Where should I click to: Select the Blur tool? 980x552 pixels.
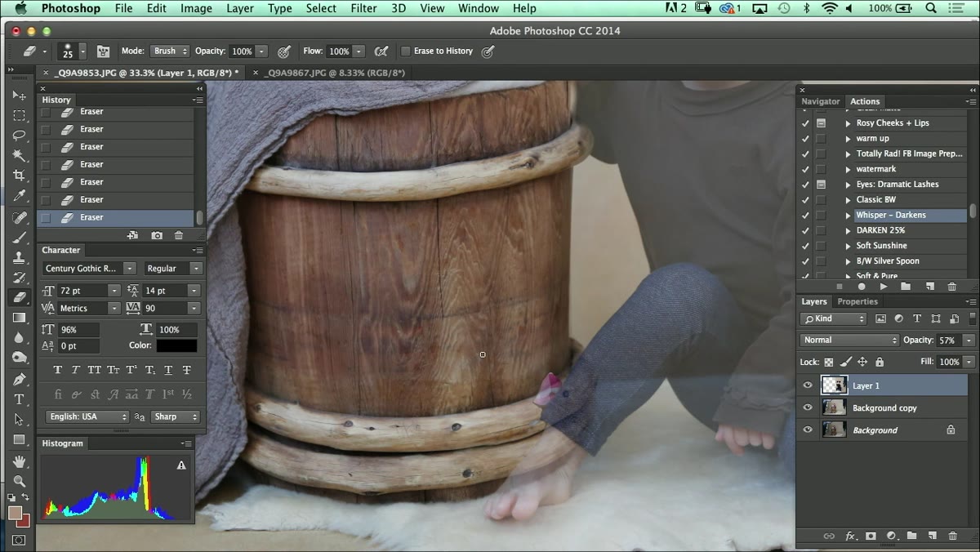(x=20, y=337)
